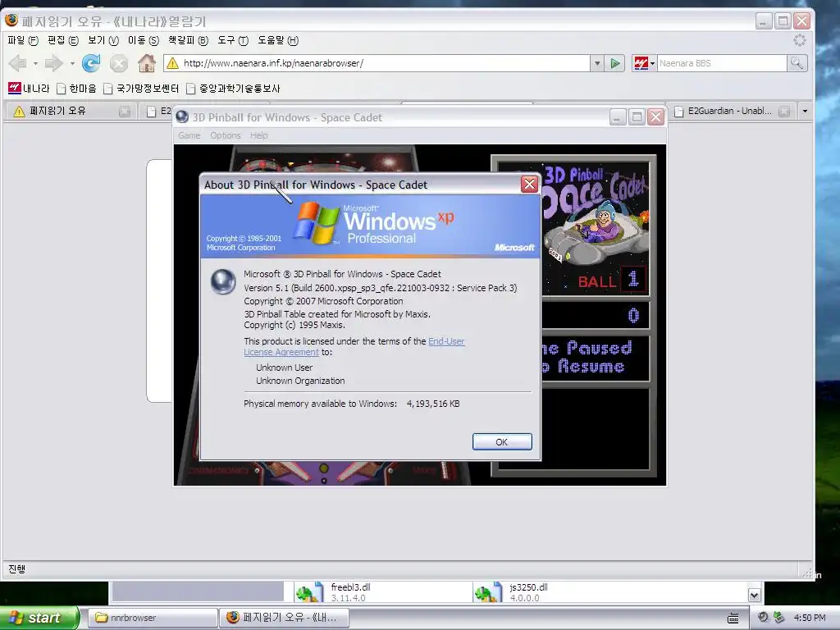Screen dimensions: 840x630
Task: Minimize the 3D Pinball window
Action: point(618,117)
